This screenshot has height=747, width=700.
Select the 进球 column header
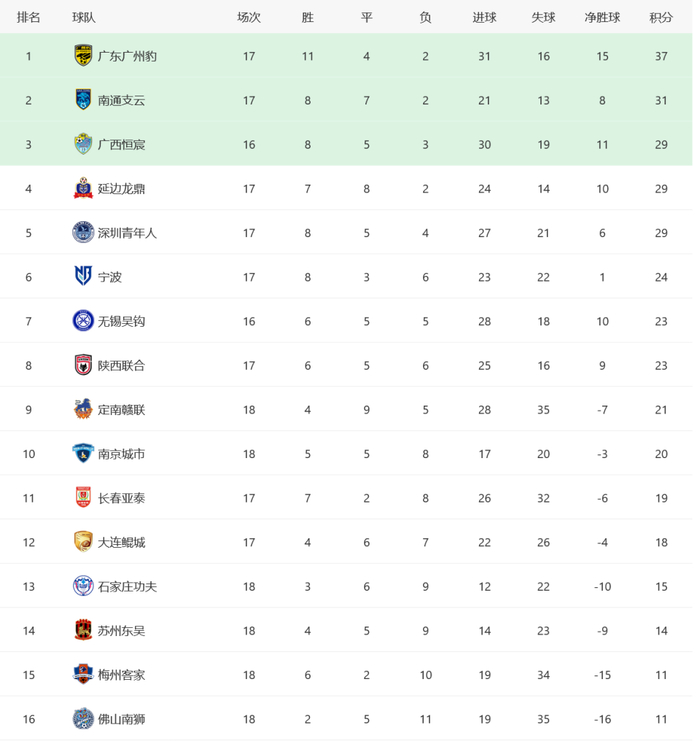pos(485,18)
